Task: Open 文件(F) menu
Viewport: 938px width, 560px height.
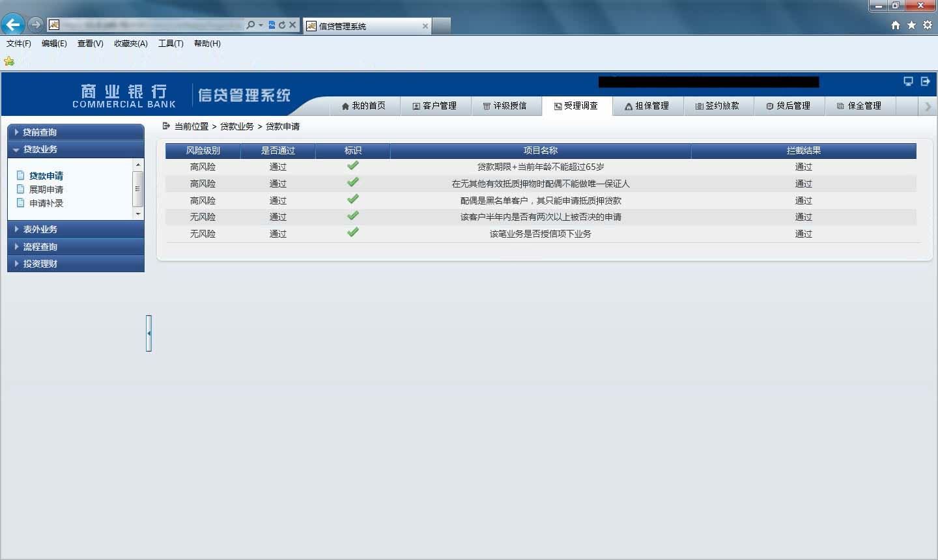Action: 19,44
